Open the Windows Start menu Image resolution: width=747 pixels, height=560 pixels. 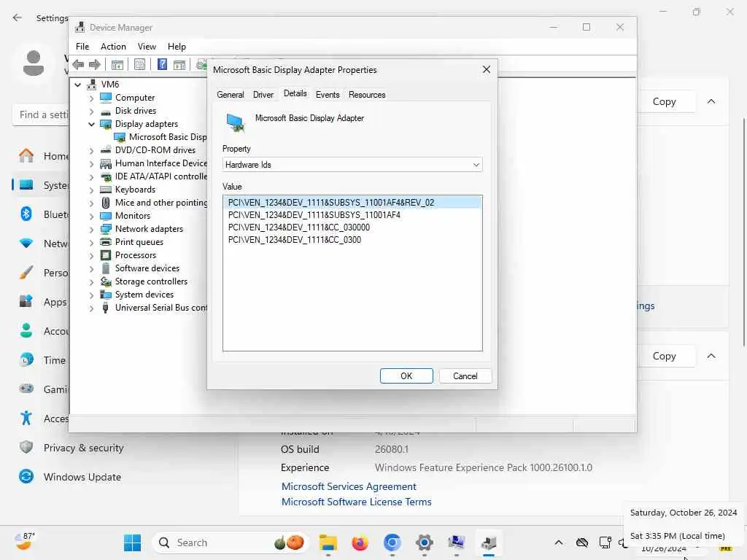(x=132, y=542)
